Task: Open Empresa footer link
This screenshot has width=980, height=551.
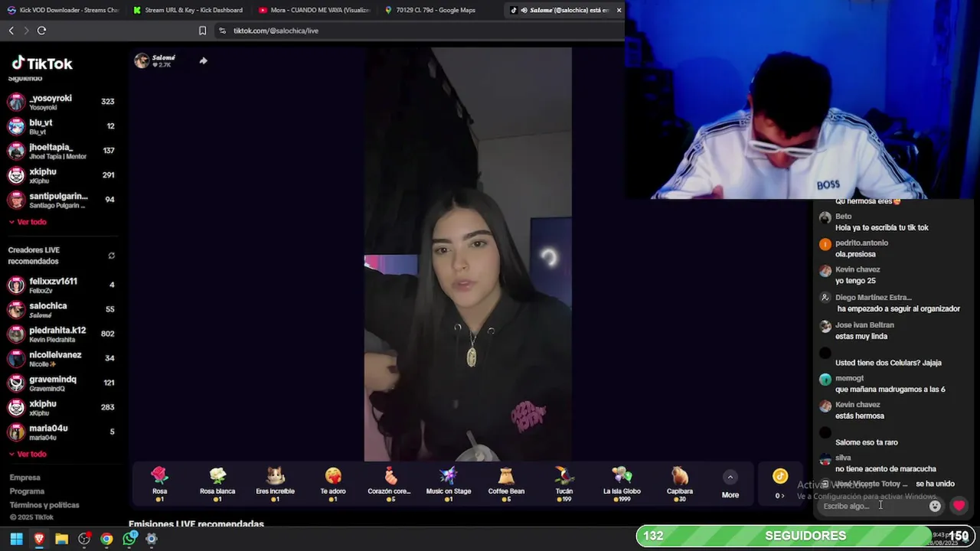Action: (x=25, y=478)
